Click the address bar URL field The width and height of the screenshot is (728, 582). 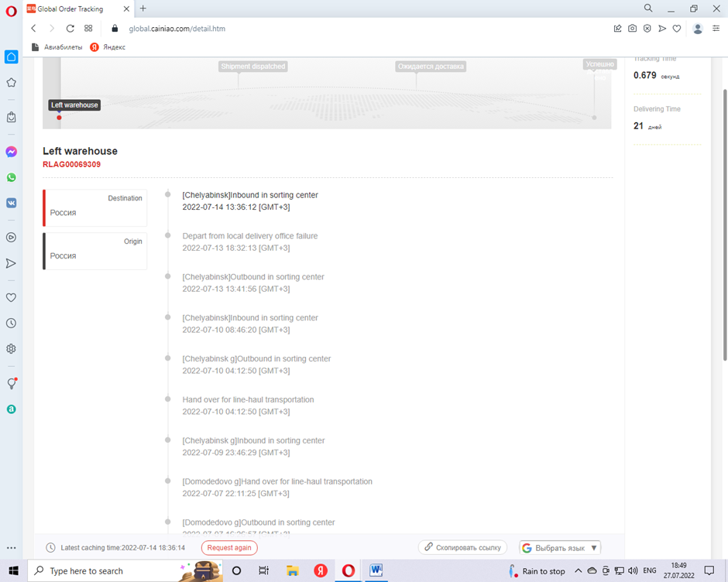pos(310,29)
